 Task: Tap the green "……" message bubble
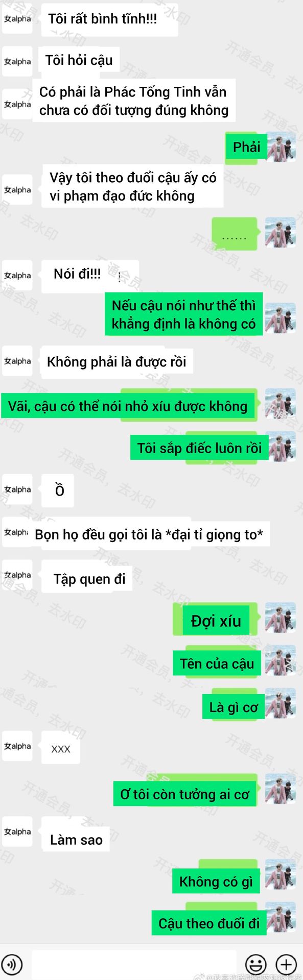point(235,233)
